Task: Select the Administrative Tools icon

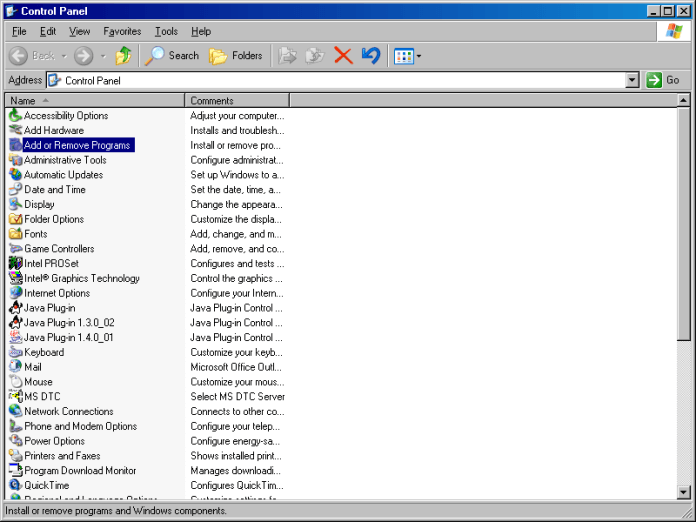Action: tap(16, 160)
